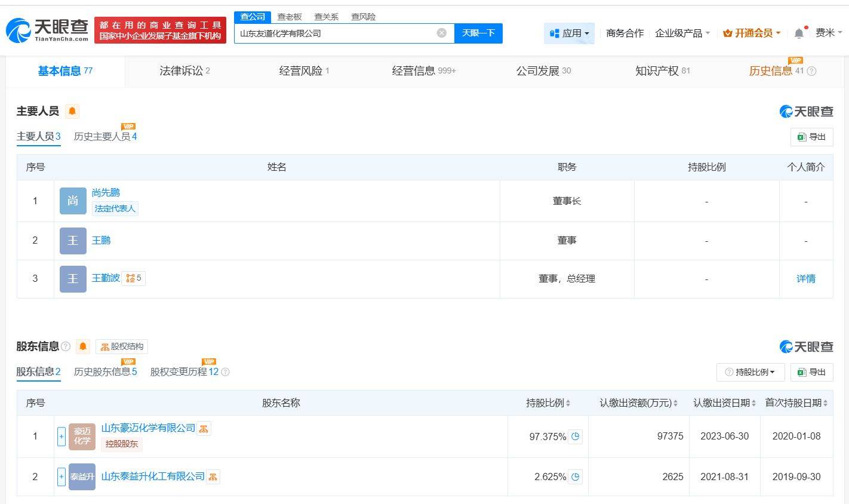This screenshot has width=849, height=504.
Task: Click pie chart icon beside 97.375%
Action: click(575, 437)
